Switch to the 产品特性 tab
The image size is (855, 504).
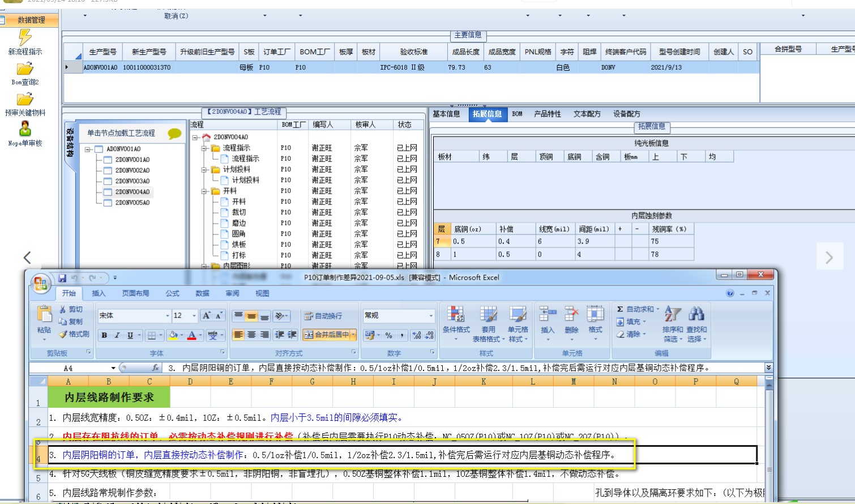547,114
